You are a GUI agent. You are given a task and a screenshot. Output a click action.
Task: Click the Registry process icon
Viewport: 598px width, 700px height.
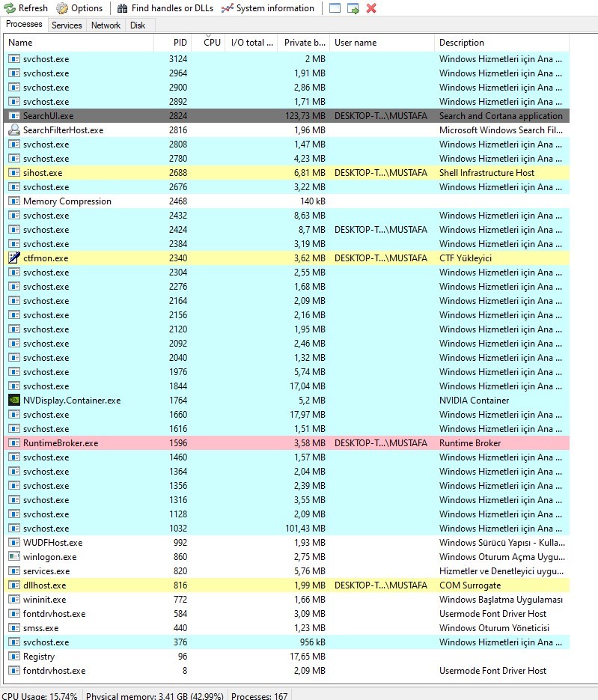click(14, 657)
